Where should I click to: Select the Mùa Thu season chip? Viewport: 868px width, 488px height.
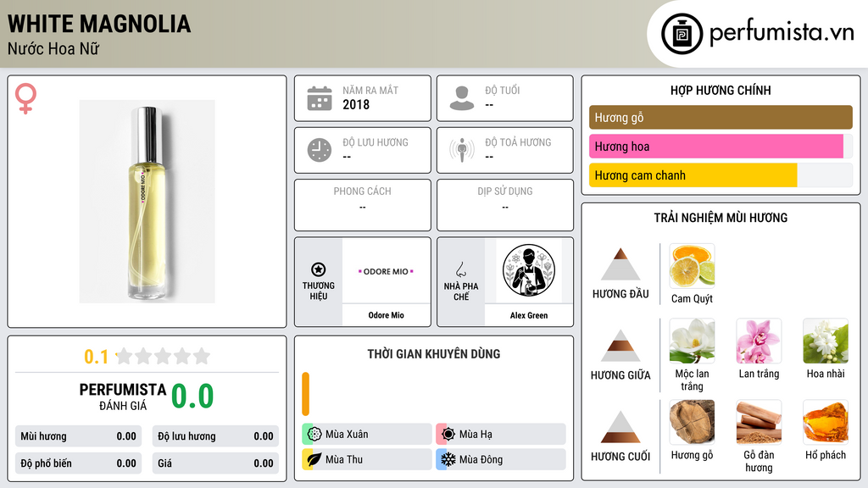[x=366, y=459]
